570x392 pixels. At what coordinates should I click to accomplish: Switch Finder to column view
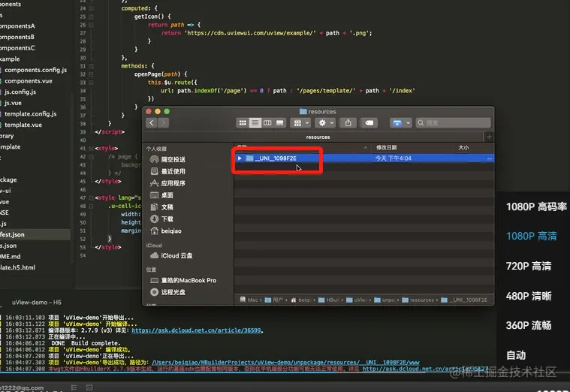click(267, 123)
